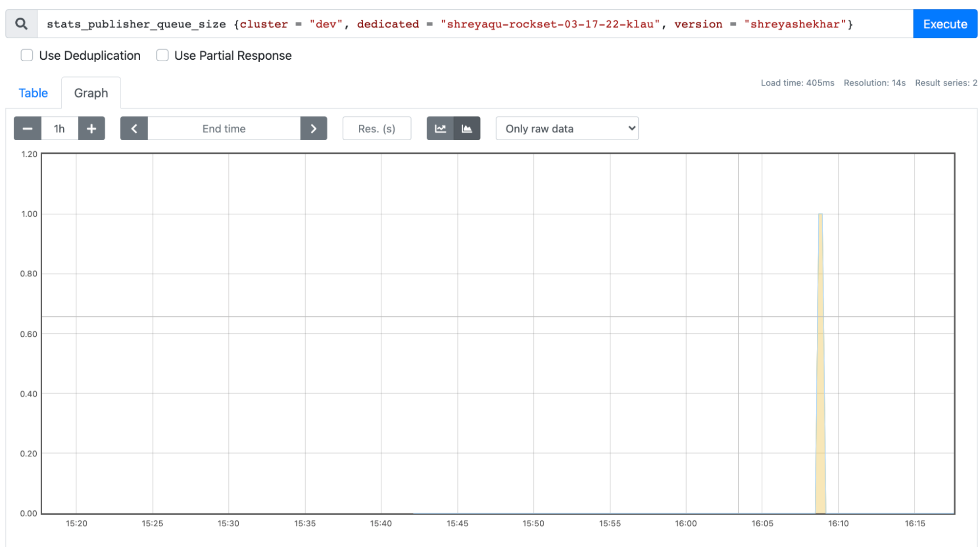Image resolution: width=980 pixels, height=547 pixels.
Task: Enable Use Partial Response checkbox
Action: click(x=162, y=55)
